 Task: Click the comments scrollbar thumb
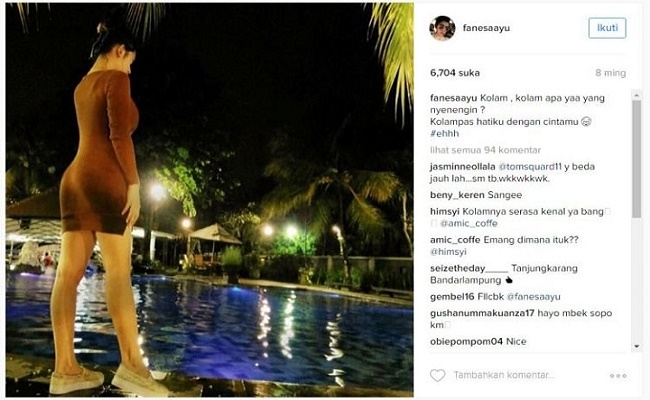[637, 159]
